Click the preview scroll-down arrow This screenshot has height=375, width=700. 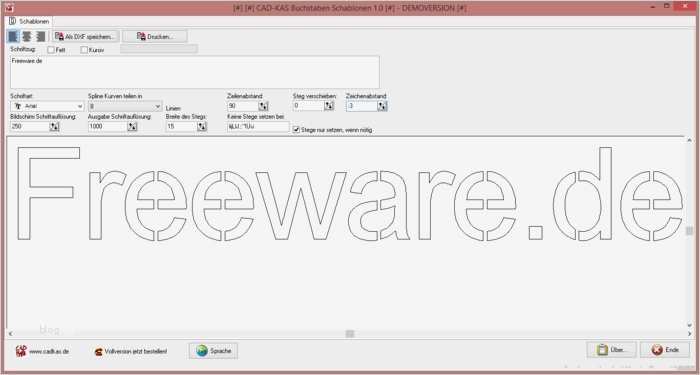[x=689, y=325]
